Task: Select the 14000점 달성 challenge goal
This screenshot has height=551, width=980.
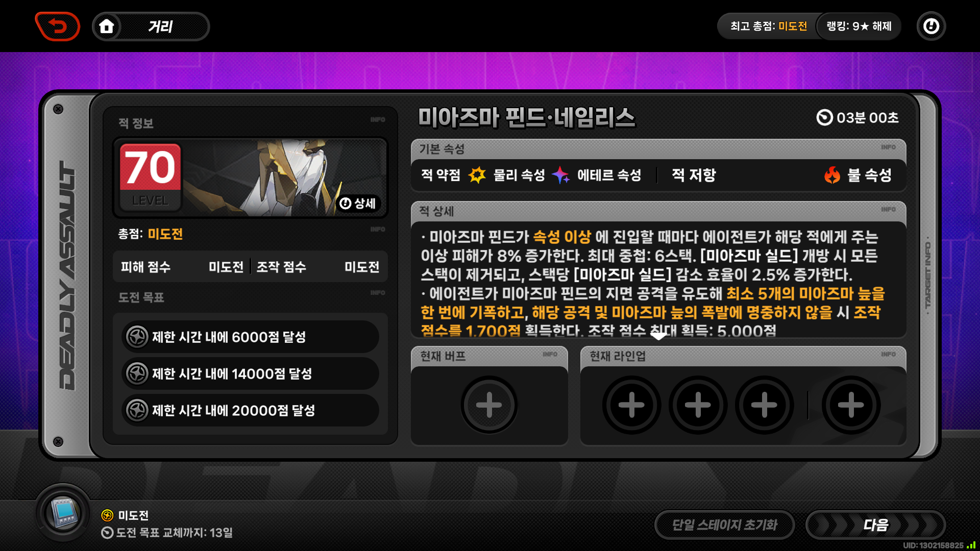Action: [250, 373]
